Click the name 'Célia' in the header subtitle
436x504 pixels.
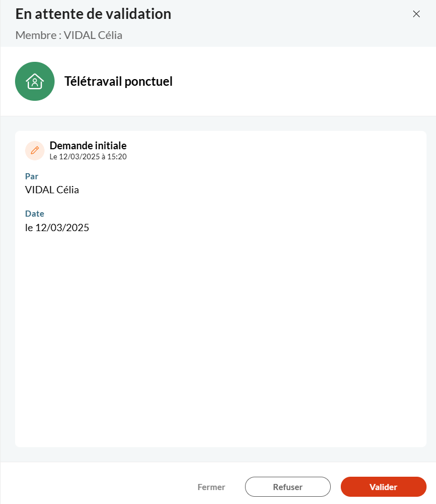[x=110, y=35]
